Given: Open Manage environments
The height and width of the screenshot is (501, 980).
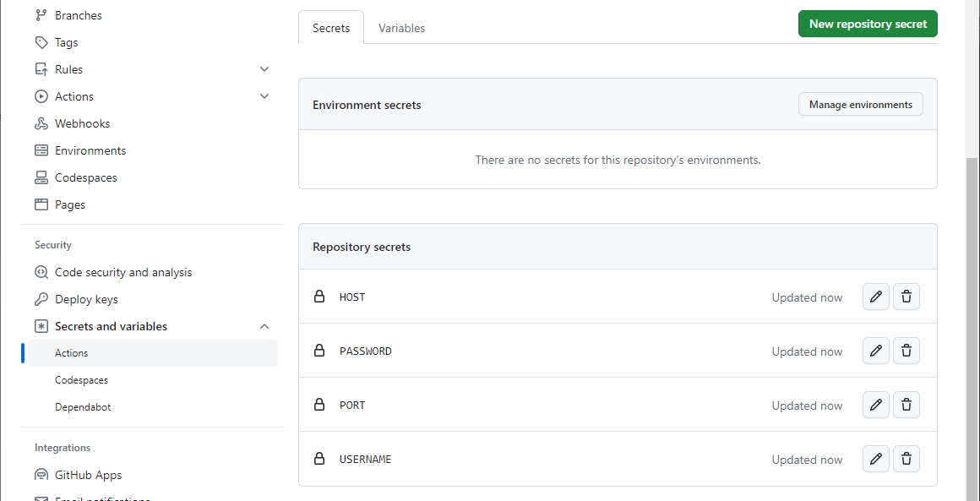Looking at the screenshot, I should click(860, 105).
